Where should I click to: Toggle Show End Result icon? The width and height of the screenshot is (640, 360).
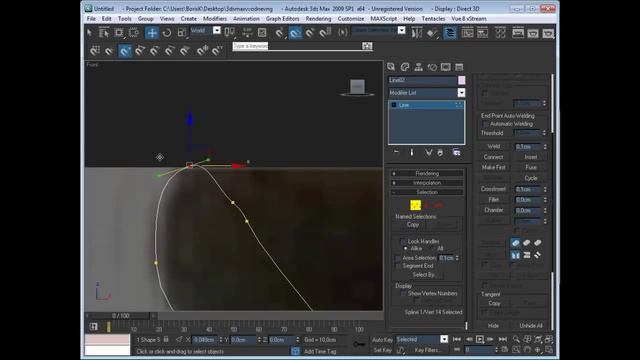tap(411, 152)
